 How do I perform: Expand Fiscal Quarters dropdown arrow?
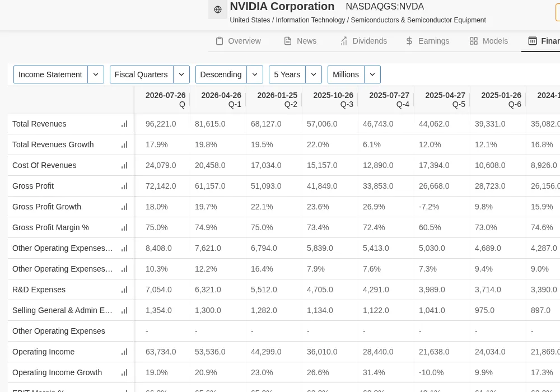click(181, 74)
